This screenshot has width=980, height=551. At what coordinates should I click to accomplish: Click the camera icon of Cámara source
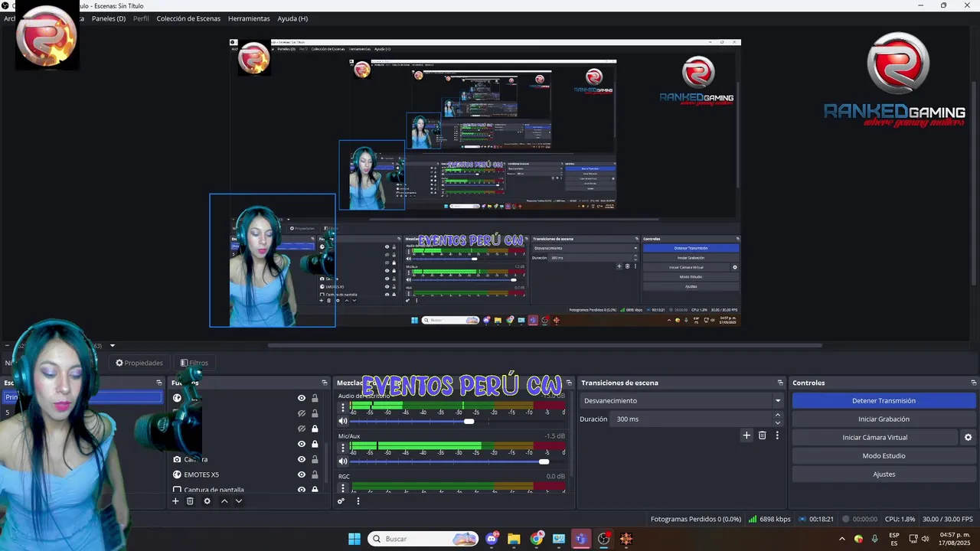(x=177, y=459)
